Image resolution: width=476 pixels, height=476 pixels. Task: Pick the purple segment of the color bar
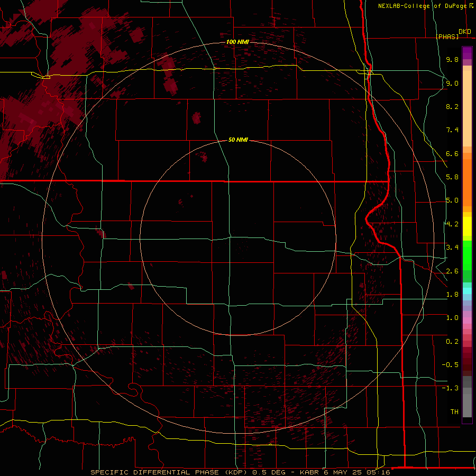(467, 53)
